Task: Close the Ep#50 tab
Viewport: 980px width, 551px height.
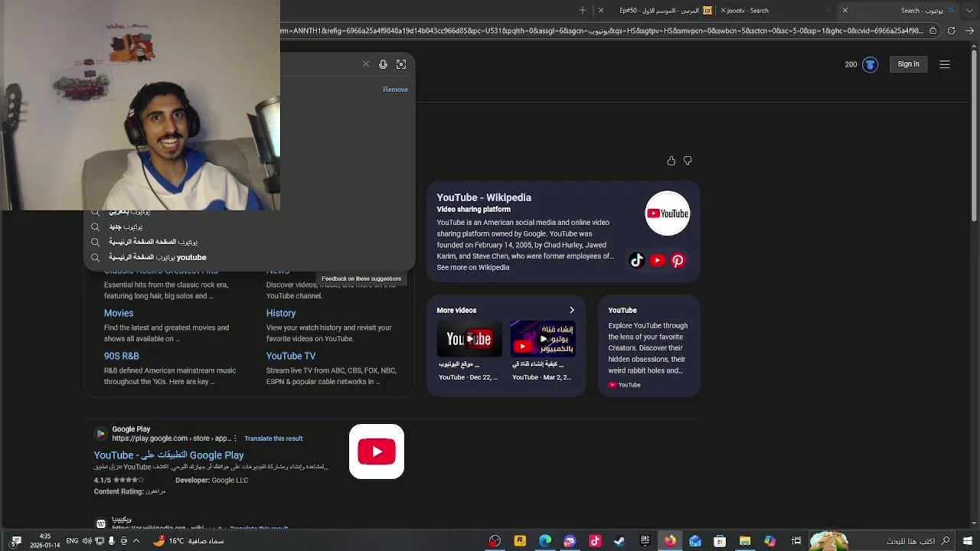Action: point(601,11)
